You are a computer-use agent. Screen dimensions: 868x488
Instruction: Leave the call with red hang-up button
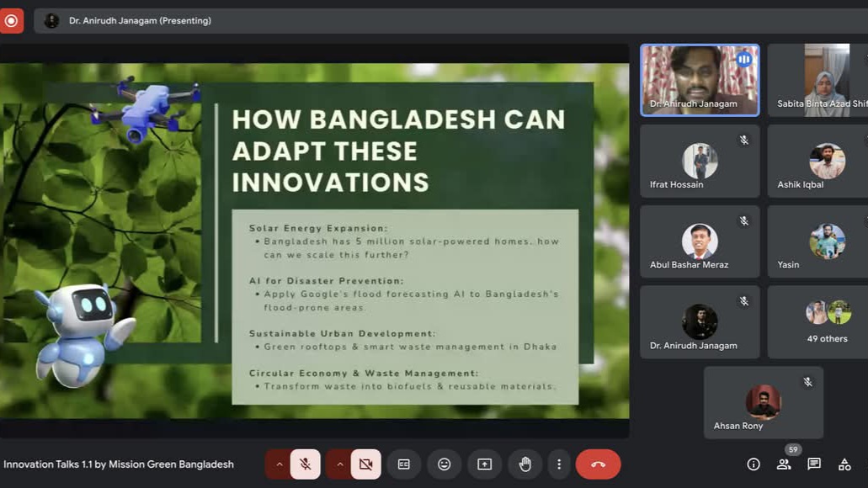[x=598, y=464]
